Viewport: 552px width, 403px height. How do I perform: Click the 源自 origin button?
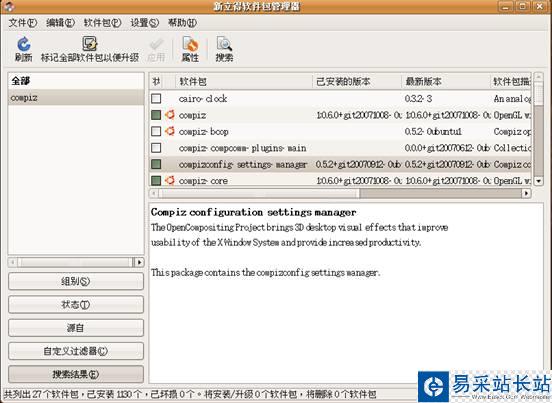(76, 328)
